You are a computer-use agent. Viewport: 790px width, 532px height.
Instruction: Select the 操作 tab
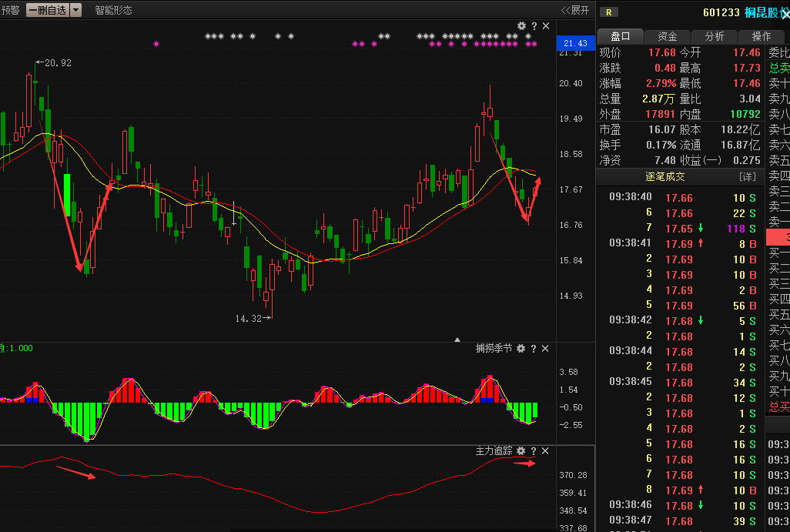pyautogui.click(x=761, y=36)
